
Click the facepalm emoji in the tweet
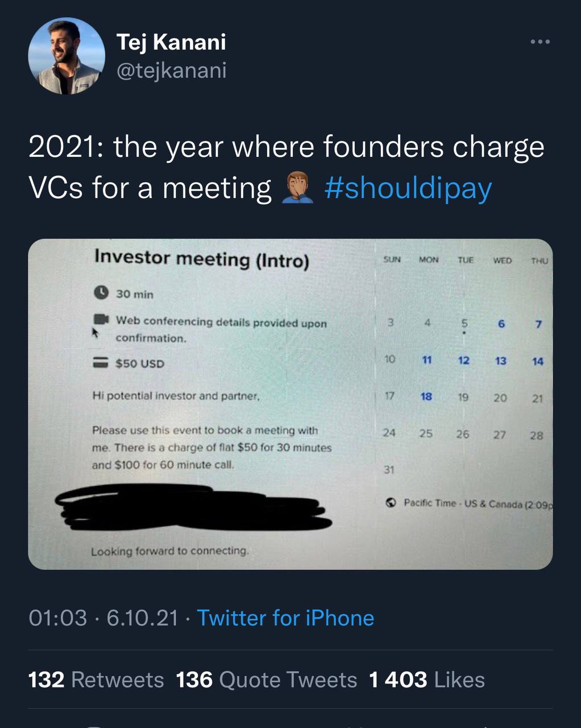point(298,188)
